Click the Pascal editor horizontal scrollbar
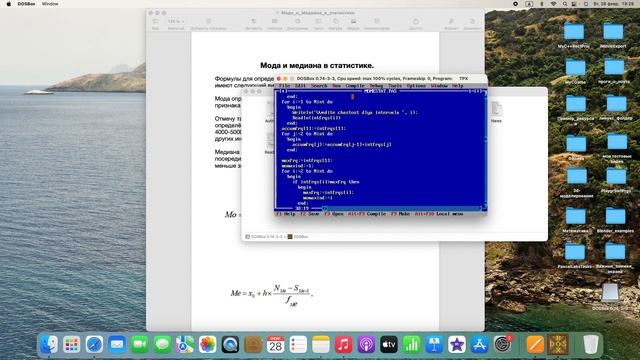The width and height of the screenshot is (640, 360). click(x=402, y=209)
